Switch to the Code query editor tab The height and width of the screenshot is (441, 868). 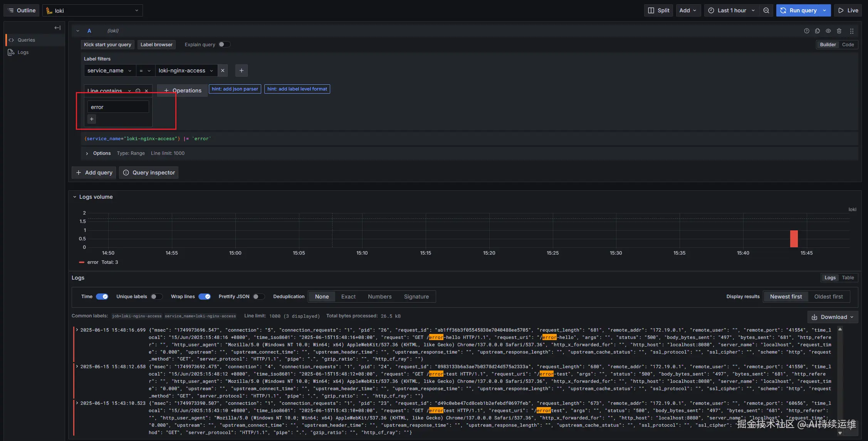[x=848, y=44]
